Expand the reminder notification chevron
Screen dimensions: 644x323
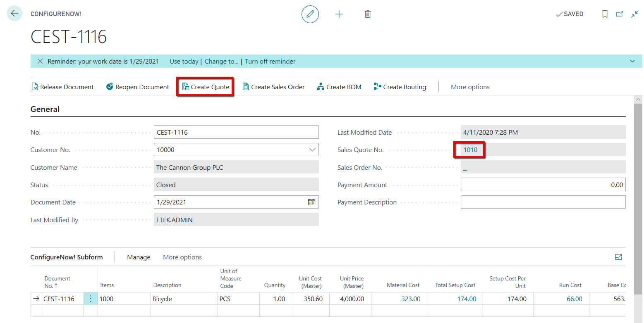tap(632, 61)
